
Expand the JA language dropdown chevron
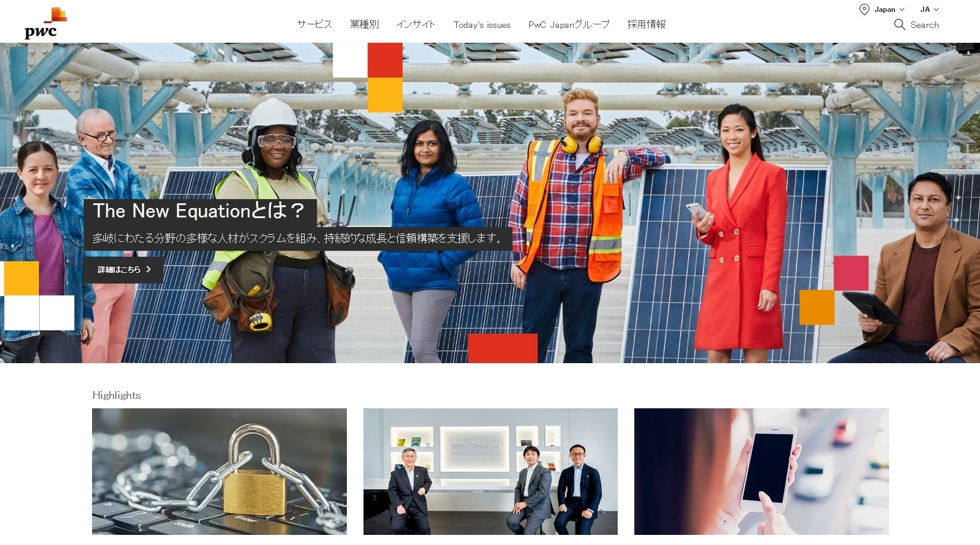(x=936, y=10)
